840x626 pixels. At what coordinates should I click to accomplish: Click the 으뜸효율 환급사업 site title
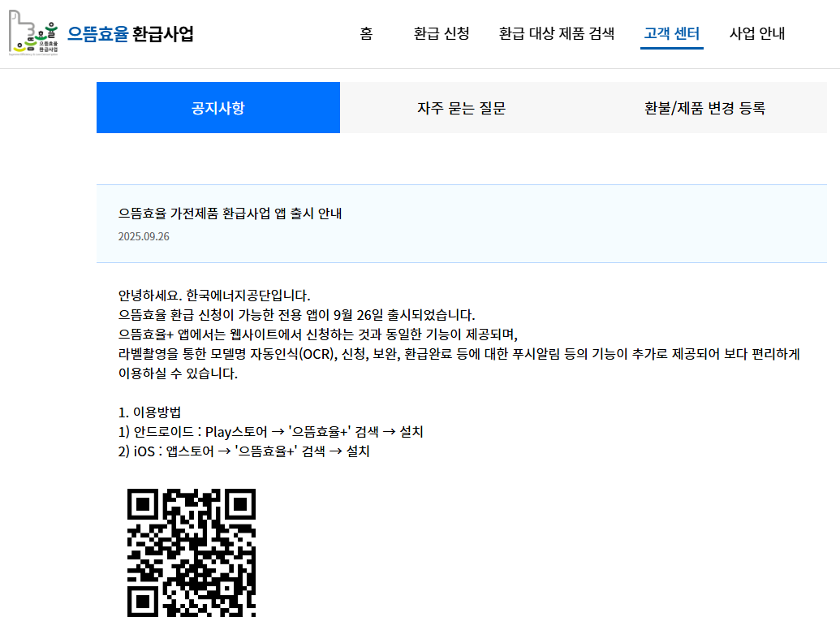(130, 34)
